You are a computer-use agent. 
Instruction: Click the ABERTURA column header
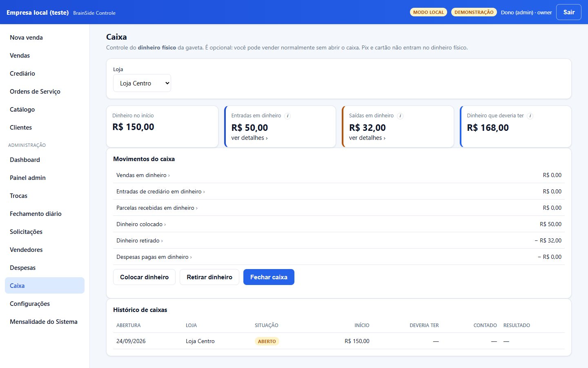129,325
